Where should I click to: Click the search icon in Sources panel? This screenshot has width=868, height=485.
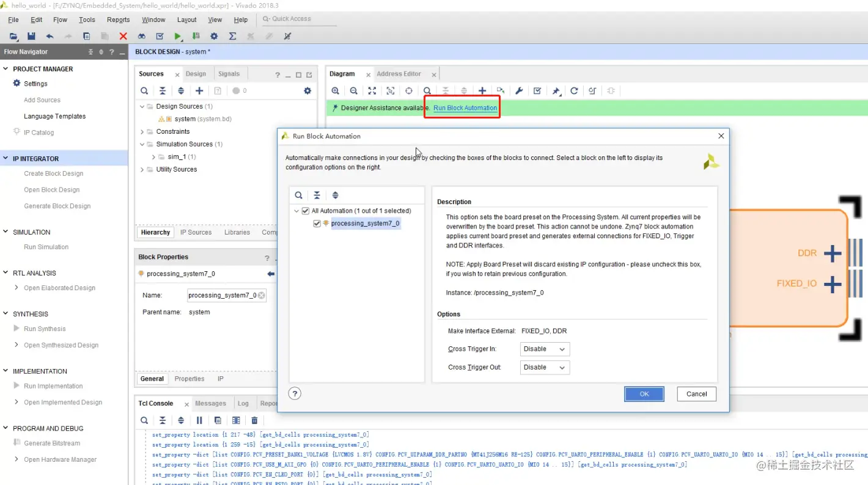pos(144,90)
